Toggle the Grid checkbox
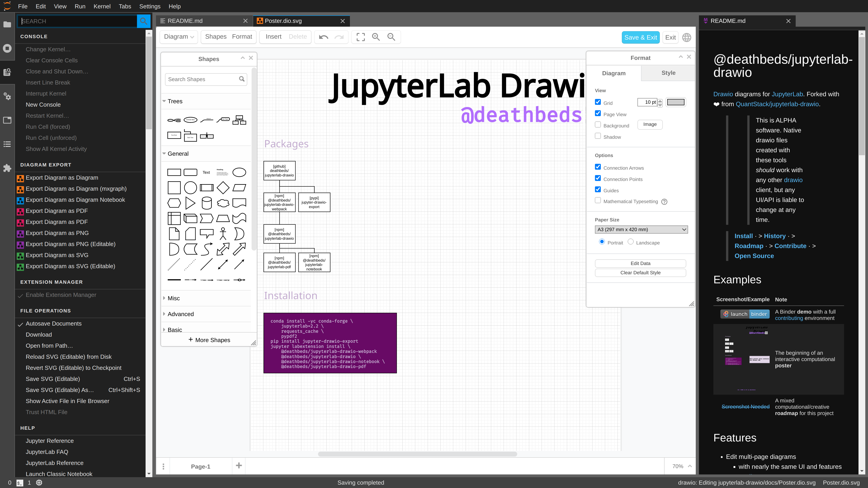The height and width of the screenshot is (488, 868). (x=598, y=102)
